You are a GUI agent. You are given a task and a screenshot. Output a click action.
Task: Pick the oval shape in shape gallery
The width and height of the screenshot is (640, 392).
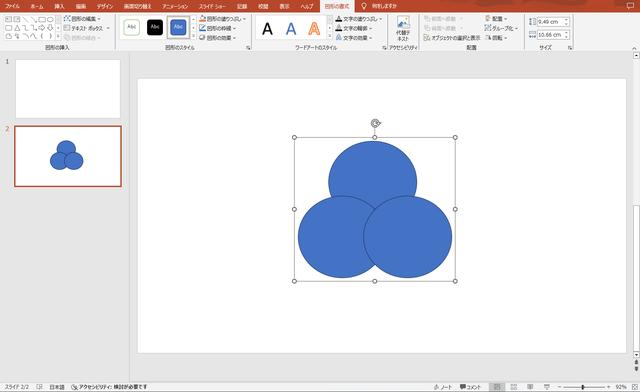50,19
